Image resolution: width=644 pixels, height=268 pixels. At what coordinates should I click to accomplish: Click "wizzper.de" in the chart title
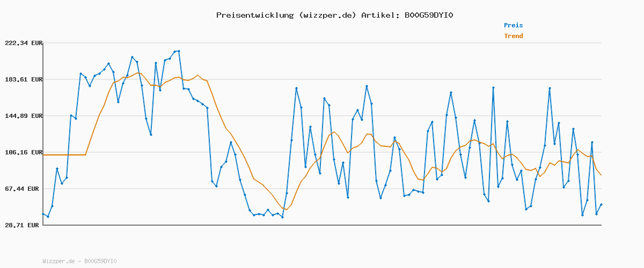point(327,15)
